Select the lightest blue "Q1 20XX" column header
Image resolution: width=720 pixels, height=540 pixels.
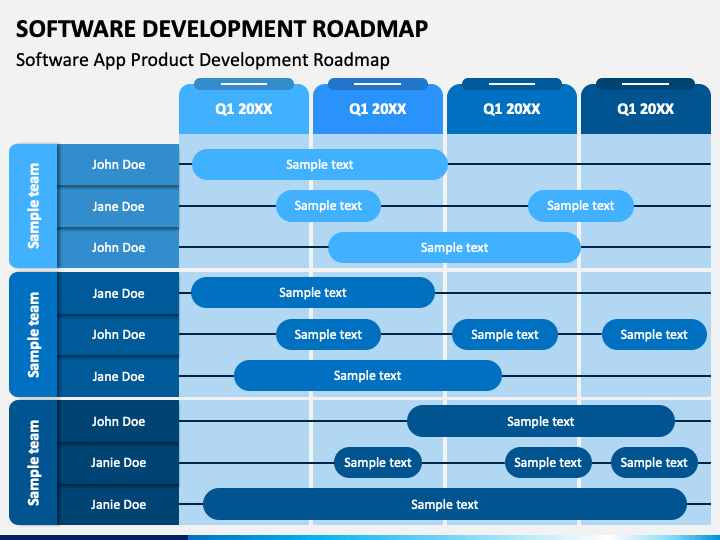pos(244,109)
